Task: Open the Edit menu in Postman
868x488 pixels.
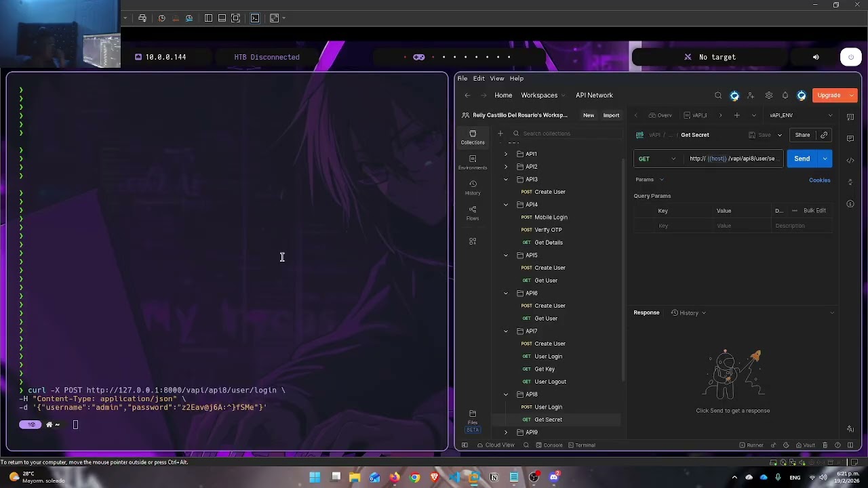Action: [479, 79]
